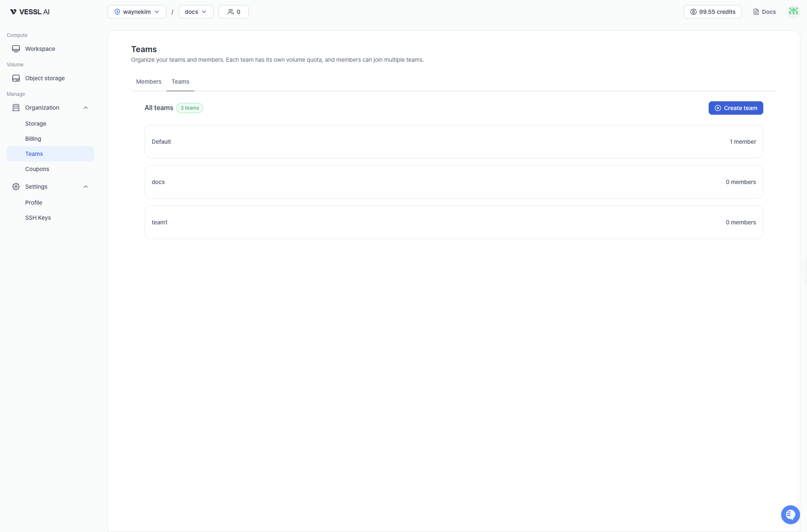Viewport: 807px width, 532px height.
Task: Click the VESSL AI logo
Action: [x=30, y=12]
